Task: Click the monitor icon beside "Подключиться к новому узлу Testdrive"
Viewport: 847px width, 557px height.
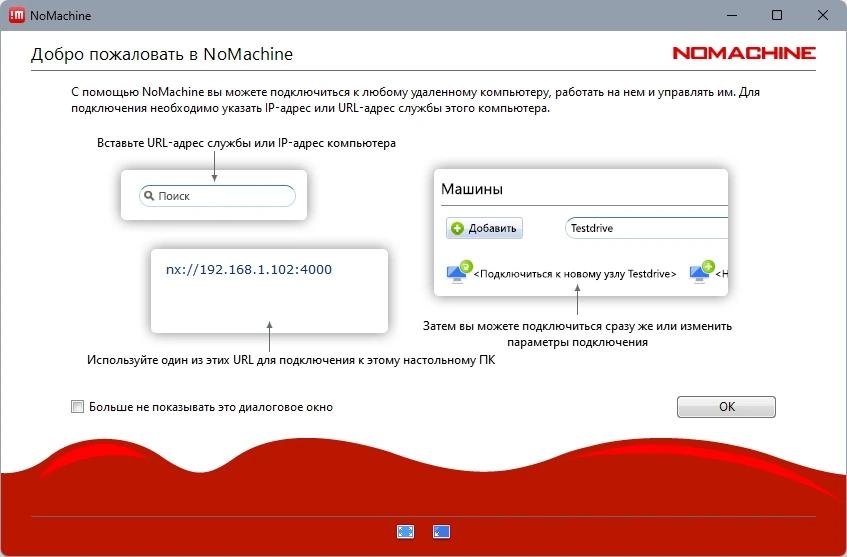Action: point(459,271)
